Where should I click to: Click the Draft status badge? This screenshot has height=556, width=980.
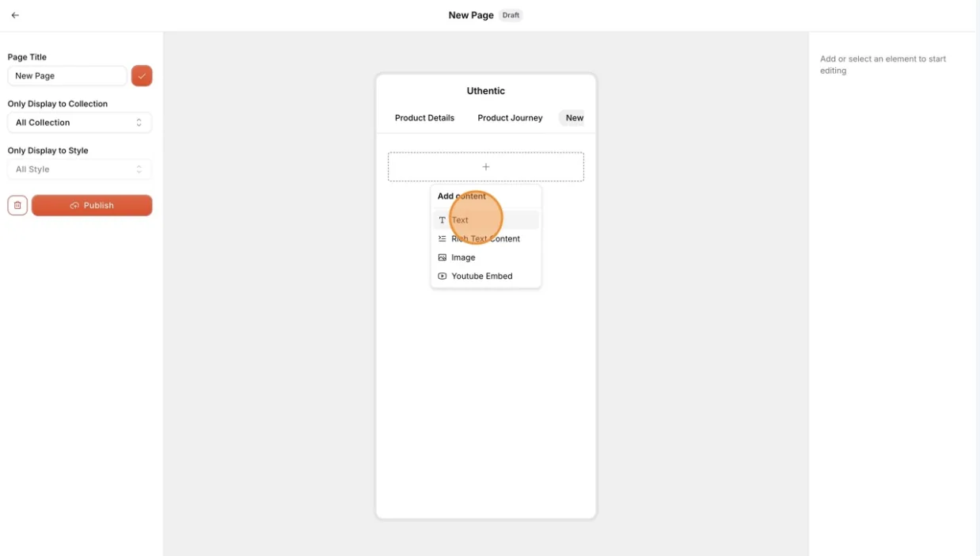pyautogui.click(x=511, y=15)
